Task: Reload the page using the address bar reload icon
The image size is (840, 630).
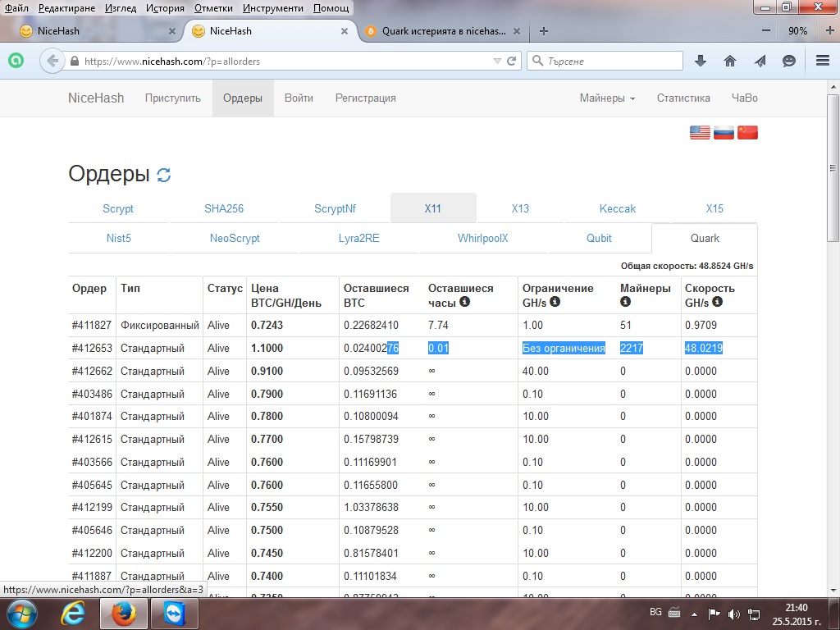Action: click(512, 61)
